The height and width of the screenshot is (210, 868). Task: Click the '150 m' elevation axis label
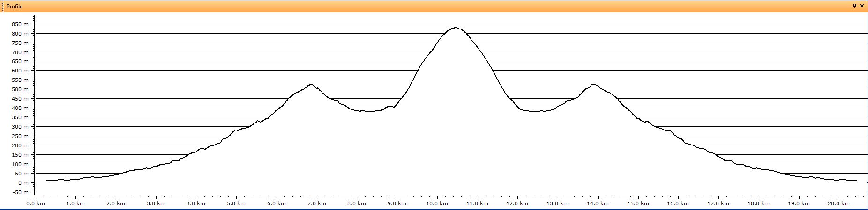click(20, 155)
